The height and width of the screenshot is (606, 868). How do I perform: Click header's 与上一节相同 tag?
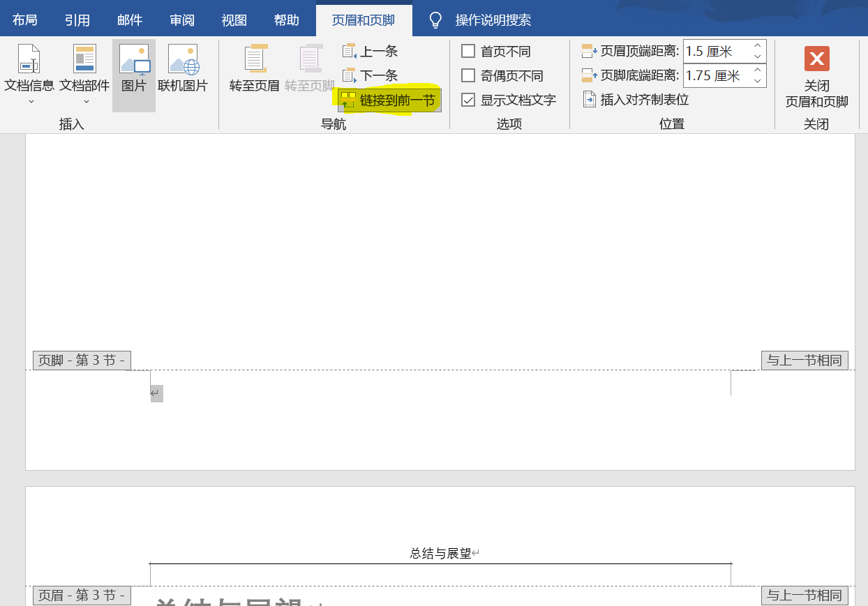pos(805,596)
